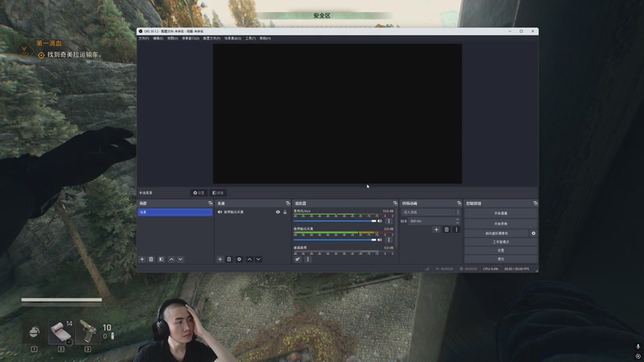Click 开始录制 start recording button
This screenshot has width=644, height=362.
pos(501,224)
